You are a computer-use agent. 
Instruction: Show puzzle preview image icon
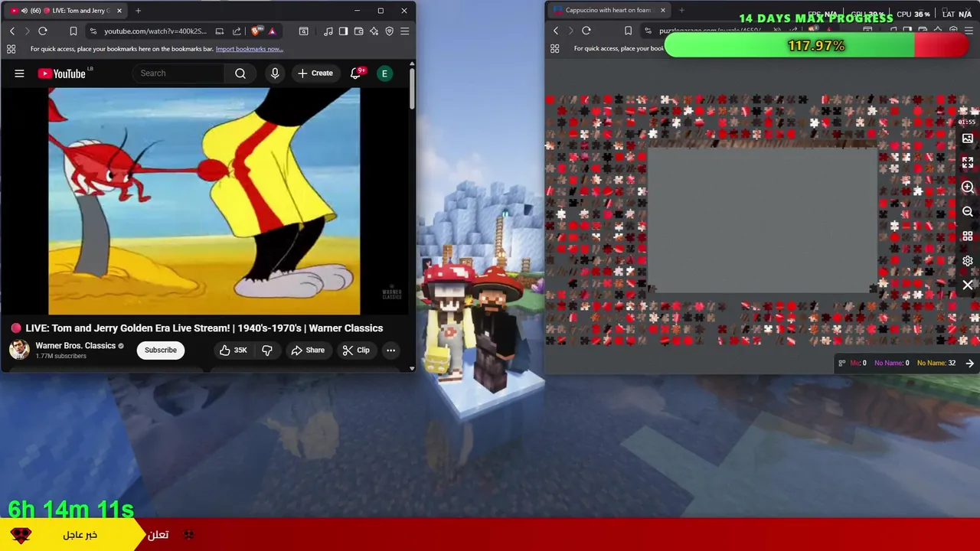click(x=968, y=139)
